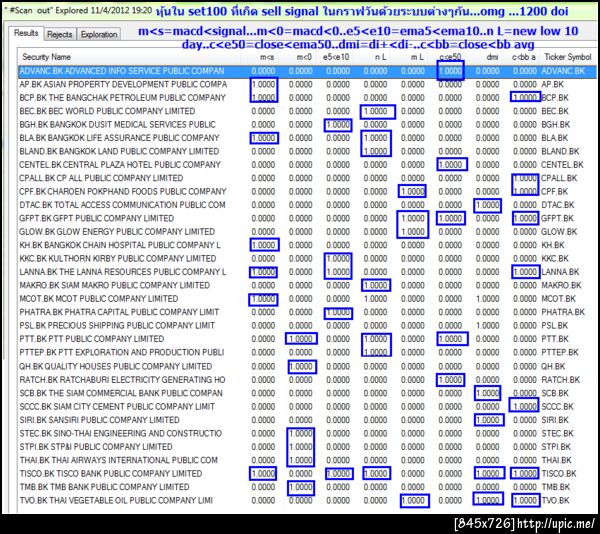This screenshot has width=600, height=534.
Task: Select the ADVANC.BK Advanced Info Service row
Action: (307, 71)
